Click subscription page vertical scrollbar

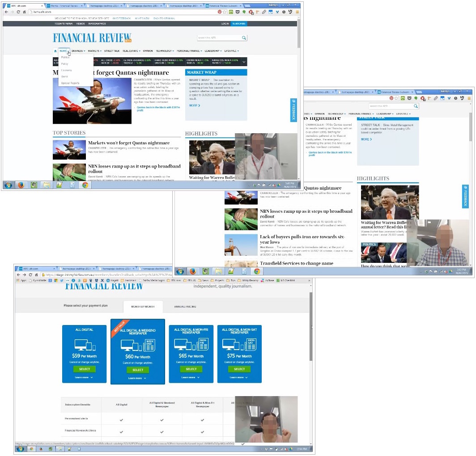point(310,326)
